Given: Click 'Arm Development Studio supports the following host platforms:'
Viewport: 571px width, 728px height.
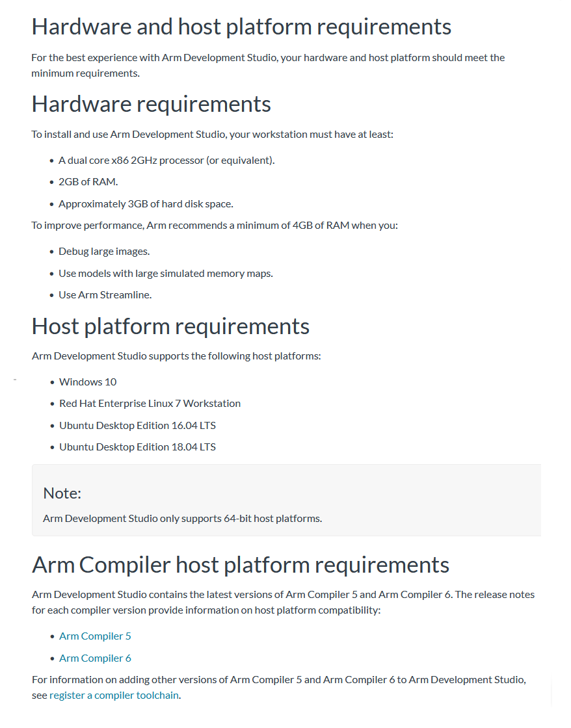Looking at the screenshot, I should (x=176, y=356).
